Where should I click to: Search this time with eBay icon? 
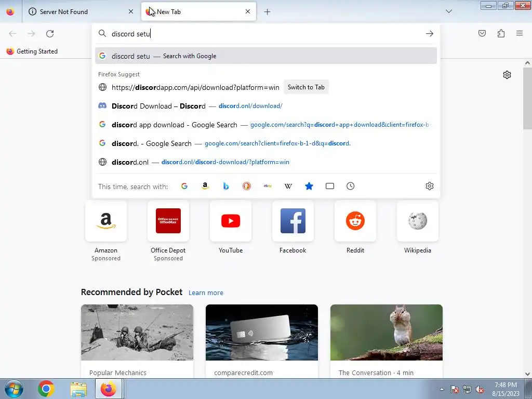tap(268, 186)
